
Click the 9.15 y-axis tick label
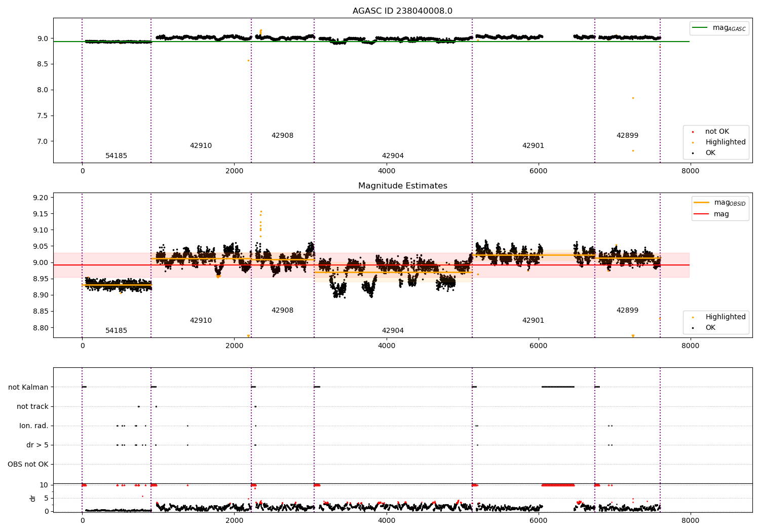[x=41, y=214]
